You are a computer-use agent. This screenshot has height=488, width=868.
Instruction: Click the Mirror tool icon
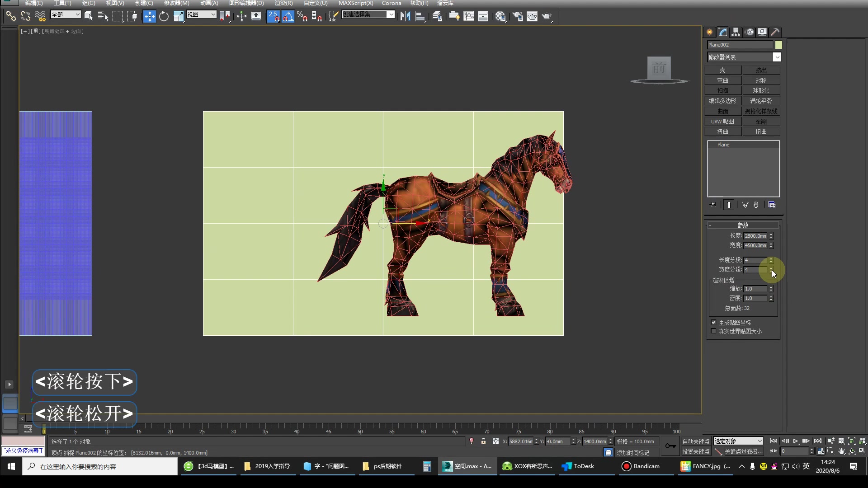click(405, 17)
